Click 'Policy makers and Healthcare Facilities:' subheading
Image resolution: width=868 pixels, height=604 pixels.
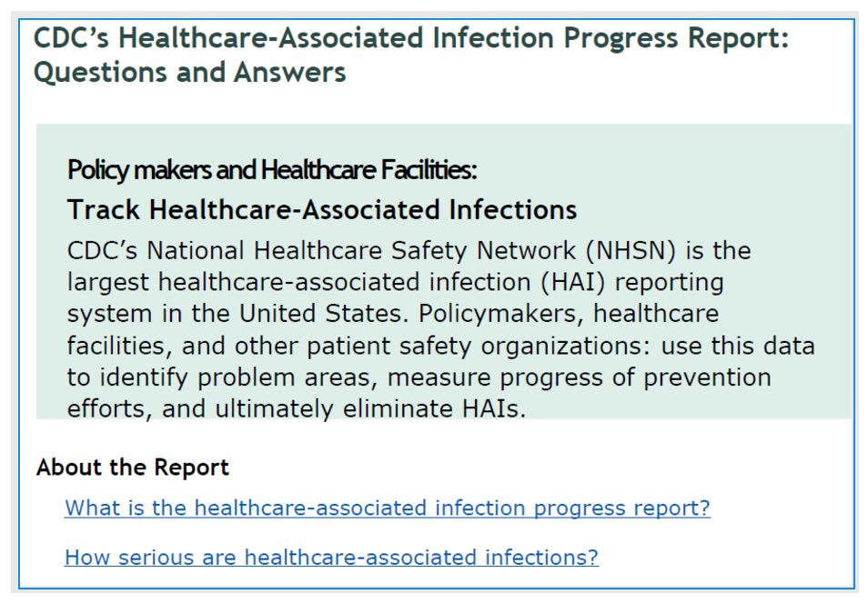click(x=271, y=170)
